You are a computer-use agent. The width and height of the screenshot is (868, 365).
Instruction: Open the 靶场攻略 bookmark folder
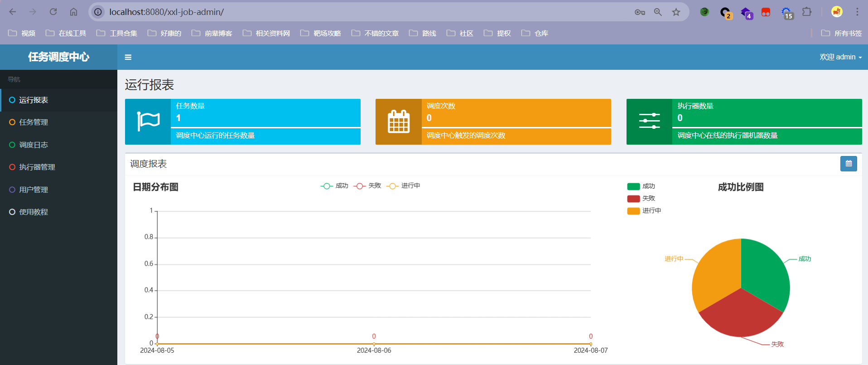tap(321, 33)
